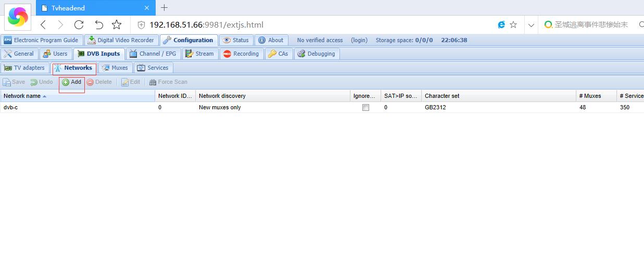Switch to TV adapters tab

pyautogui.click(x=25, y=68)
